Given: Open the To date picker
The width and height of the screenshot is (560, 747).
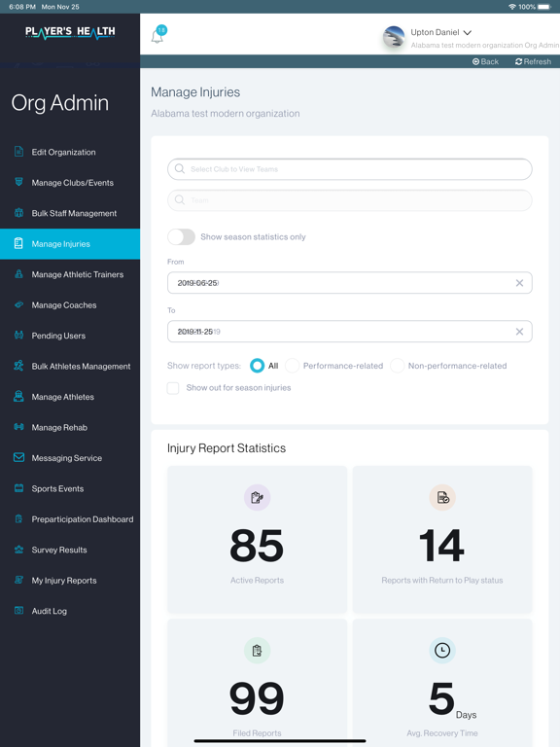Looking at the screenshot, I should pos(350,332).
